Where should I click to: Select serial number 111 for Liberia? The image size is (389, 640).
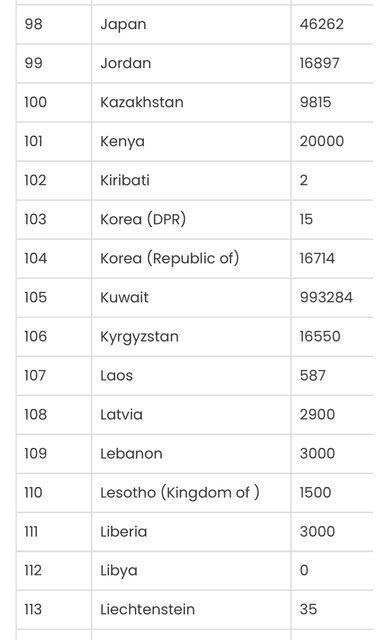31,531
